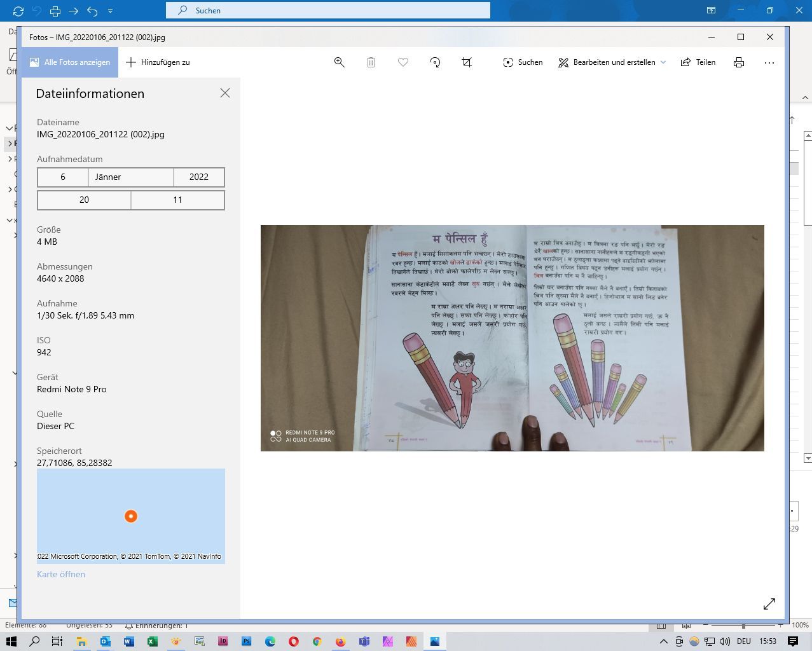Click Alle Fotos anzeigen

[70, 62]
